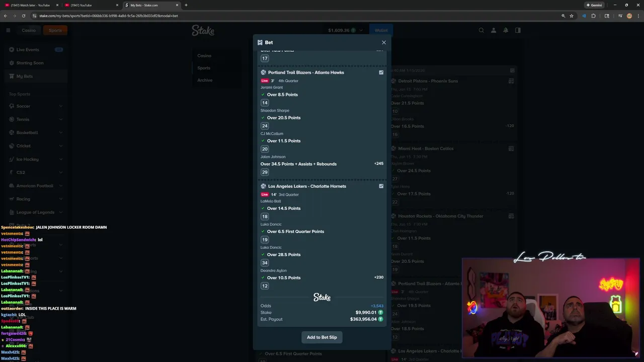644x362 pixels.
Task: Click the Cricket icon in sidebar
Action: (12, 146)
